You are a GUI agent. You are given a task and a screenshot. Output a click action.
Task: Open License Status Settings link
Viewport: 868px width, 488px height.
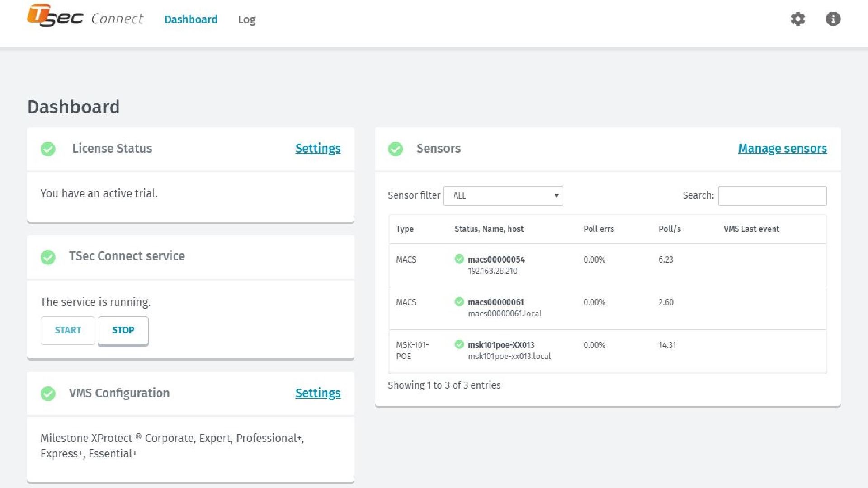point(318,149)
